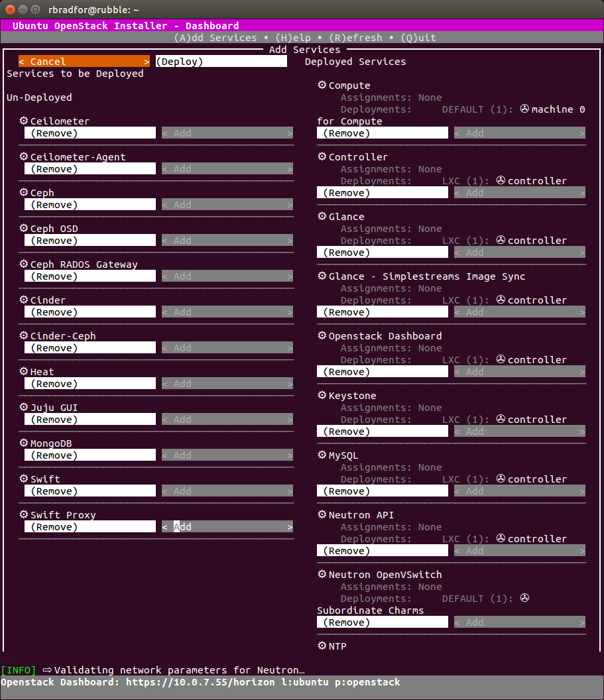Remove the Juju GUI service
604x700 pixels.
coord(90,419)
